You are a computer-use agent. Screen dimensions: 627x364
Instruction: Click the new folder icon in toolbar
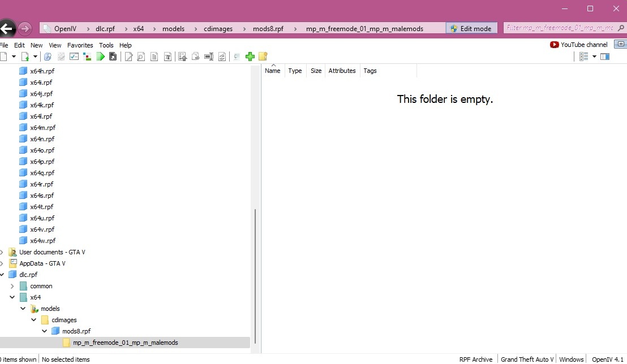pos(263,57)
